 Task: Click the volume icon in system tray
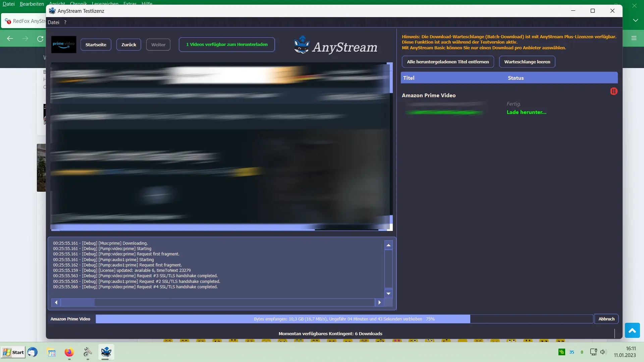[x=603, y=352]
